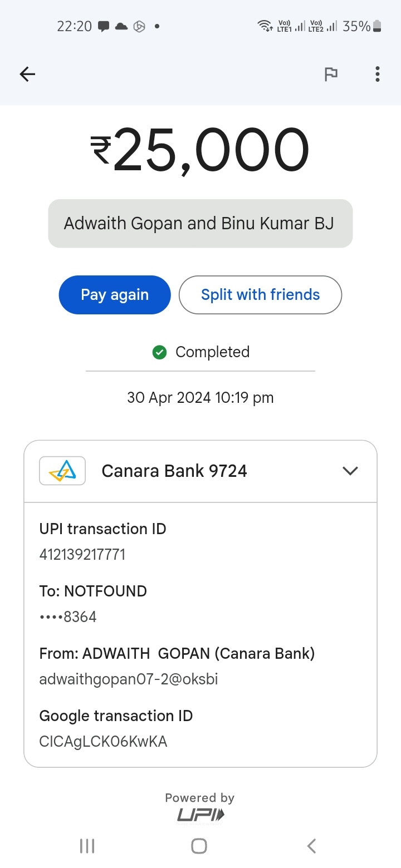Tap the adwaithgopan07-2@oksbi UPI address

129,679
